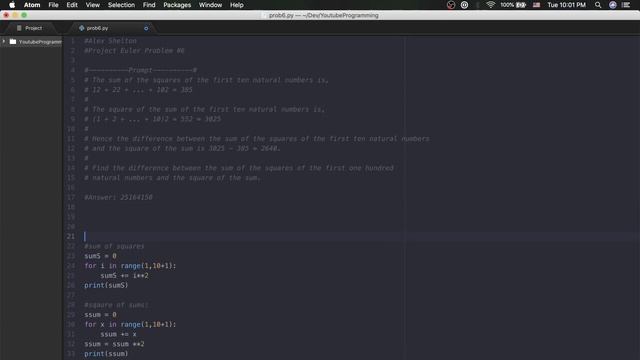This screenshot has height=360, width=640.
Task: Open the Packages menu
Action: [x=177, y=5]
